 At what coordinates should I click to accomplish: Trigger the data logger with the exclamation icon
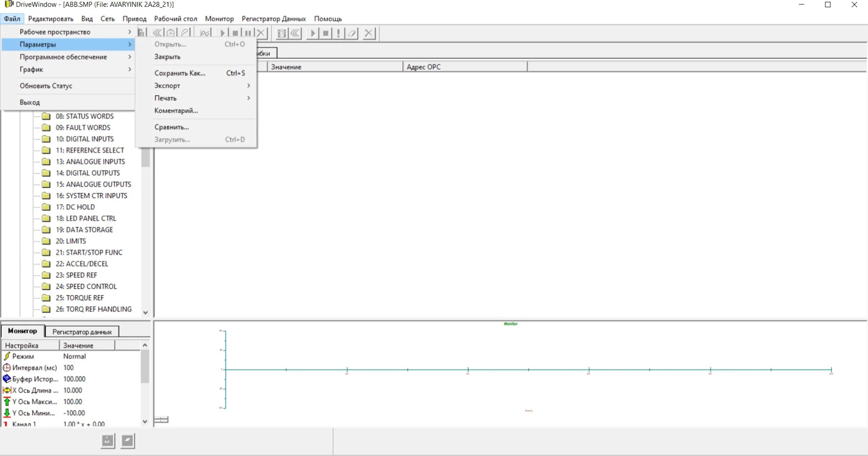pos(338,33)
